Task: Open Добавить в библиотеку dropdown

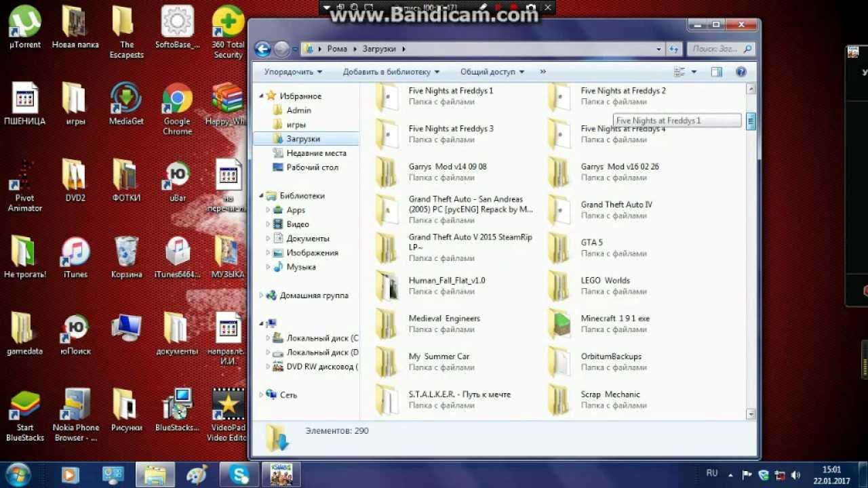Action: click(391, 72)
